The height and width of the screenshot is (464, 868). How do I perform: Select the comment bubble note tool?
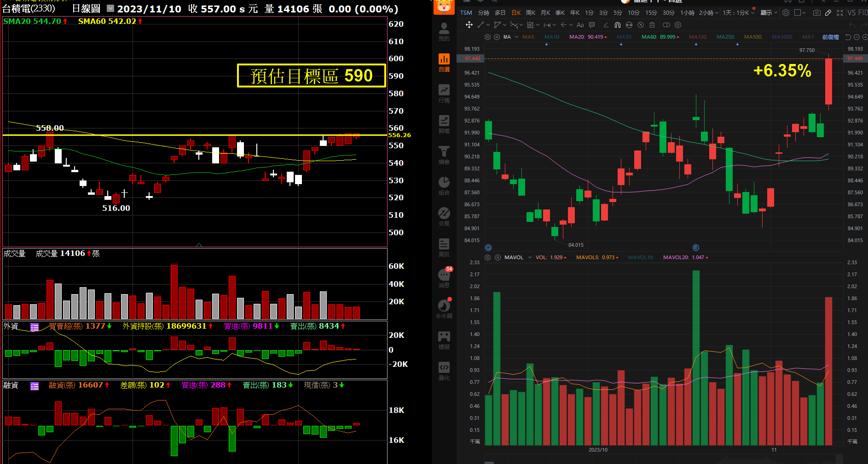click(592, 25)
